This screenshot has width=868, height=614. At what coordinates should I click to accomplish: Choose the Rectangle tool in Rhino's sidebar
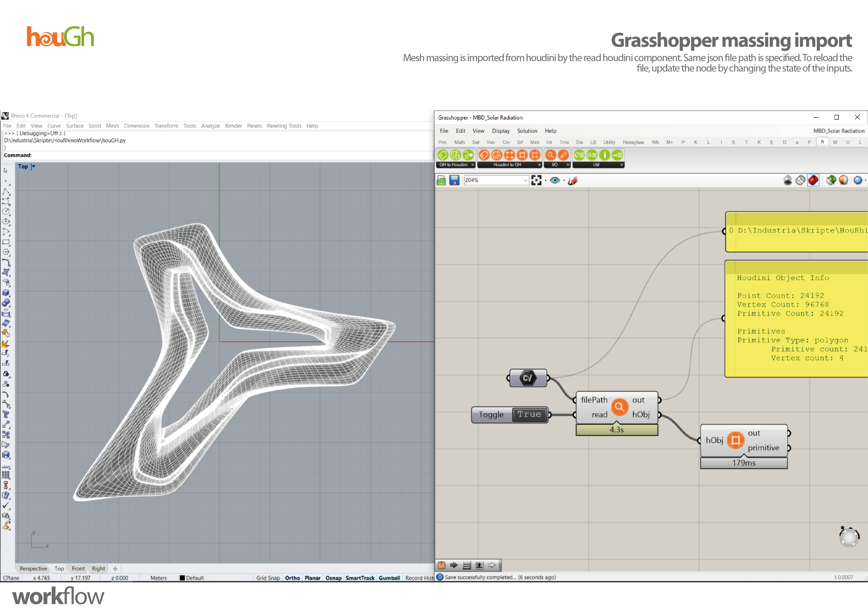(x=6, y=242)
